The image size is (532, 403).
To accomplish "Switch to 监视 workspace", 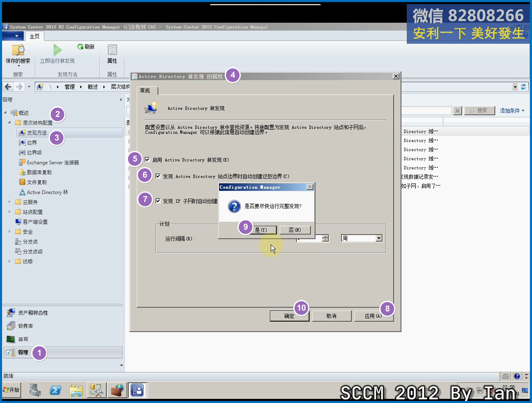I will tap(62, 339).
